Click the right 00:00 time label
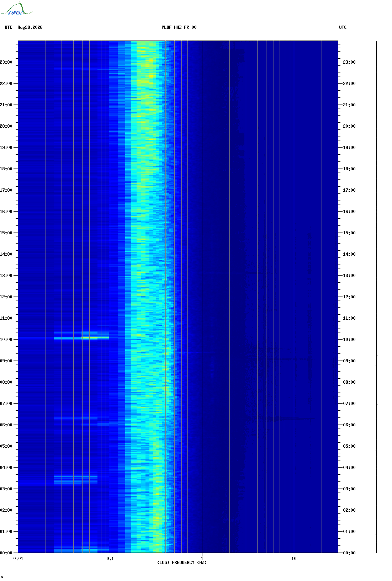Viewport: 392px width, 581px height. click(x=349, y=553)
